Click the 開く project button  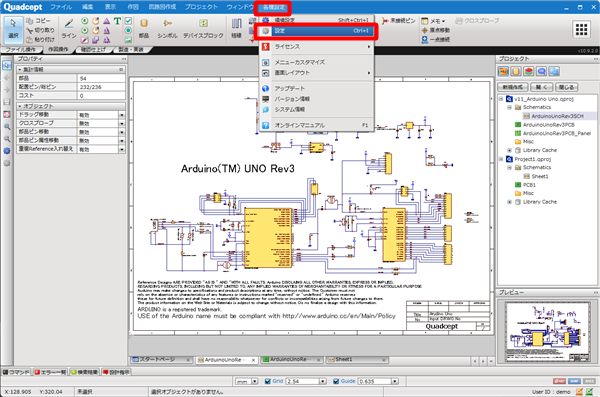(541, 87)
